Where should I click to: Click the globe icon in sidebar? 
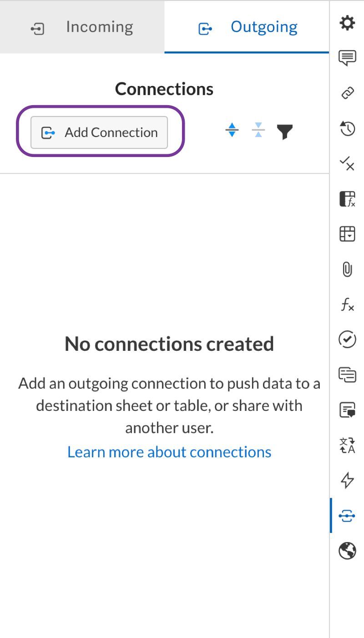[347, 551]
